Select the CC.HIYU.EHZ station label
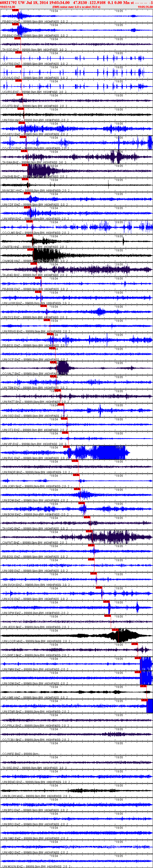This screenshot has height=868, width=153. pyautogui.click(x=35, y=134)
